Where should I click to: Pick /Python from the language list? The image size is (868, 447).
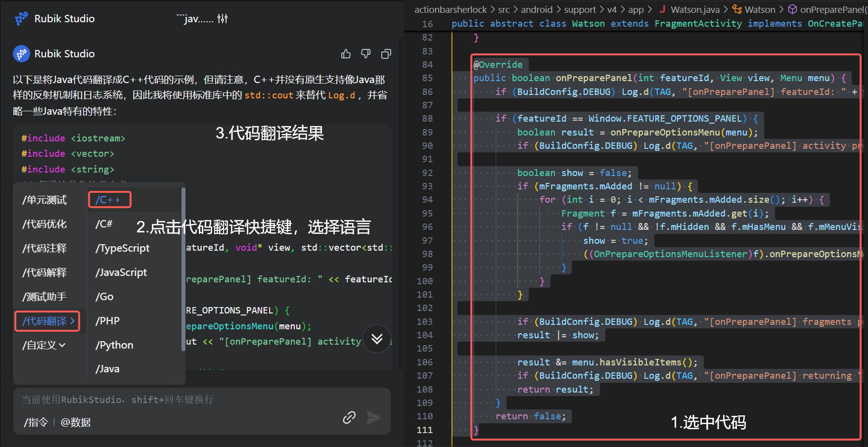(114, 345)
